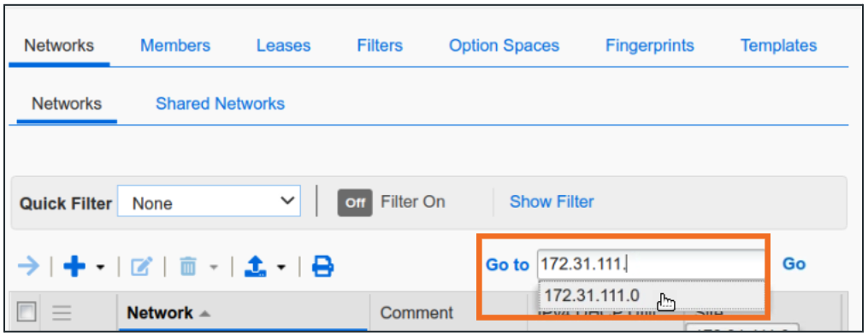Click the Go button
868x336 pixels.
coord(794,264)
